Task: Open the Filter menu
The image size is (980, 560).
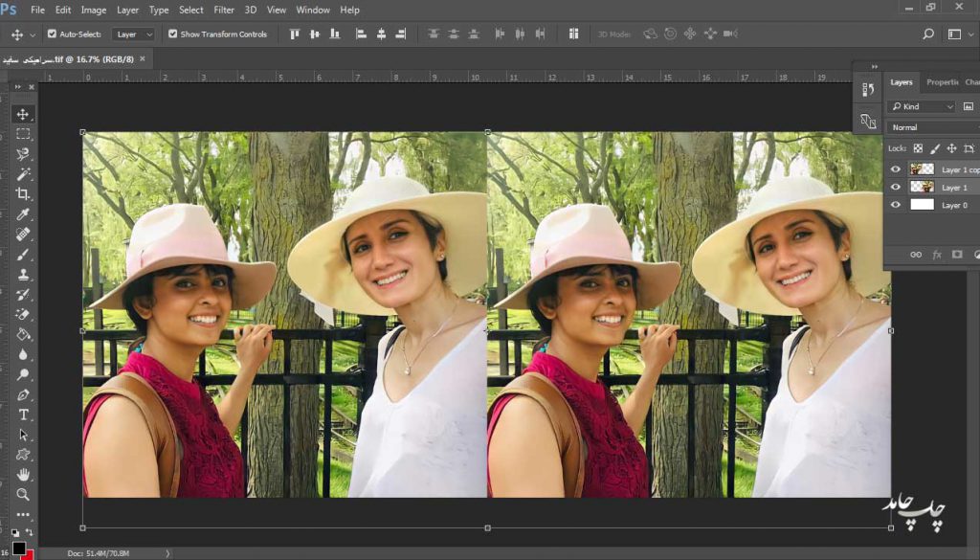Action: pos(224,10)
